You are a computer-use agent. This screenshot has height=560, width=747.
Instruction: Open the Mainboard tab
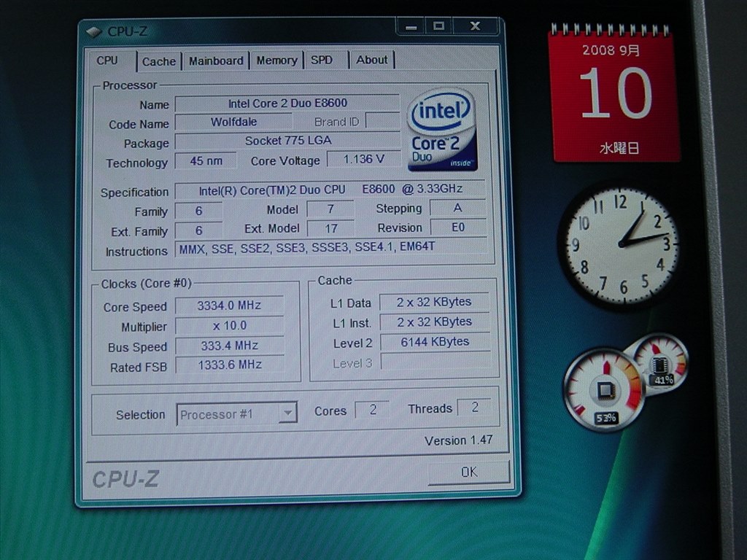[x=216, y=61]
